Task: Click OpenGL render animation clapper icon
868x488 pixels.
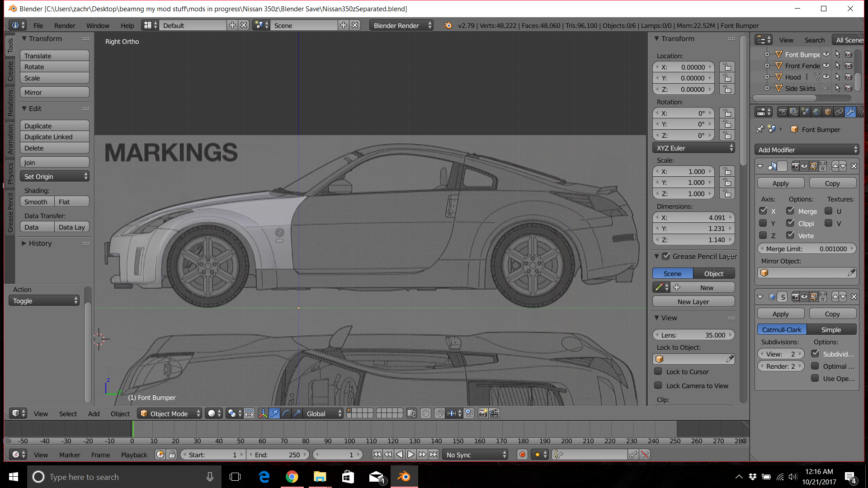Action: (x=494, y=413)
